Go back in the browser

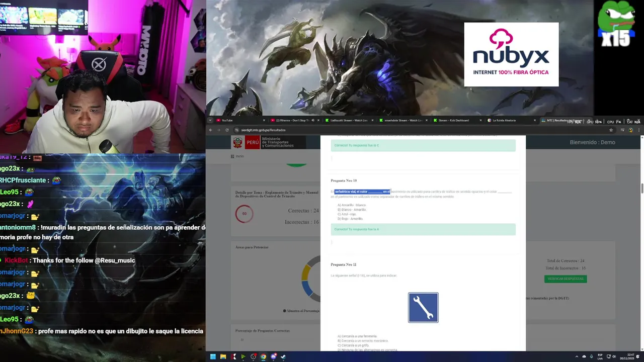(211, 130)
